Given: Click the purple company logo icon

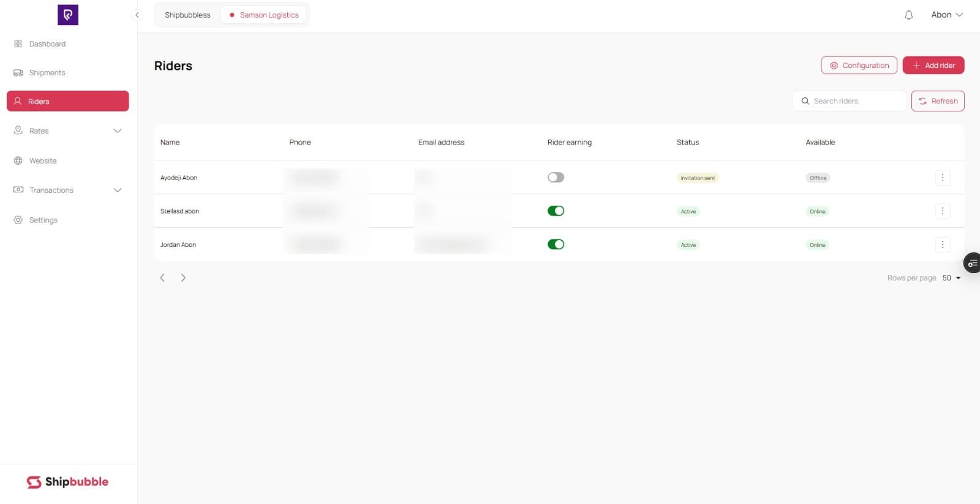Looking at the screenshot, I should click(68, 15).
